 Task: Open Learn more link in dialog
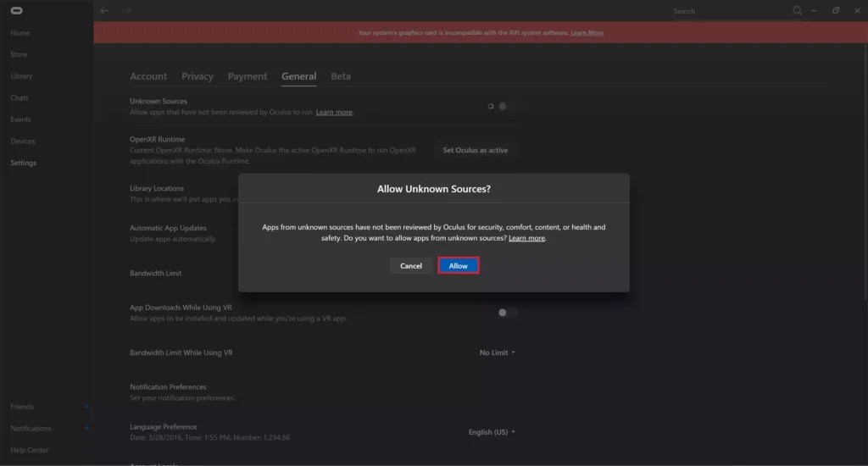point(526,238)
